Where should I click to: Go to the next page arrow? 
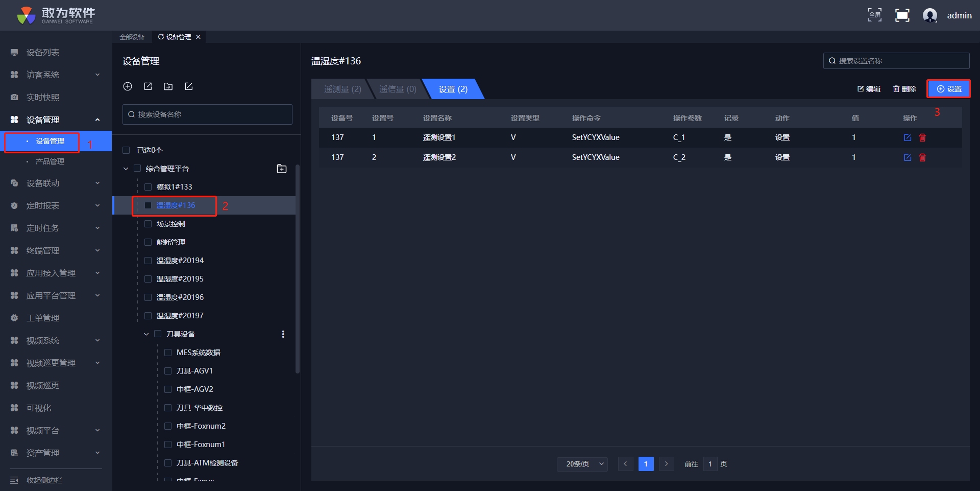pos(666,464)
